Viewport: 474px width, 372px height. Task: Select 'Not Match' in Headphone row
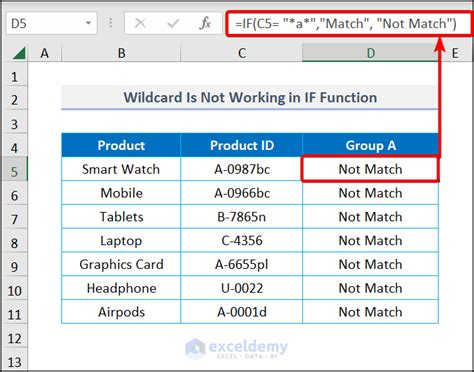click(x=370, y=288)
